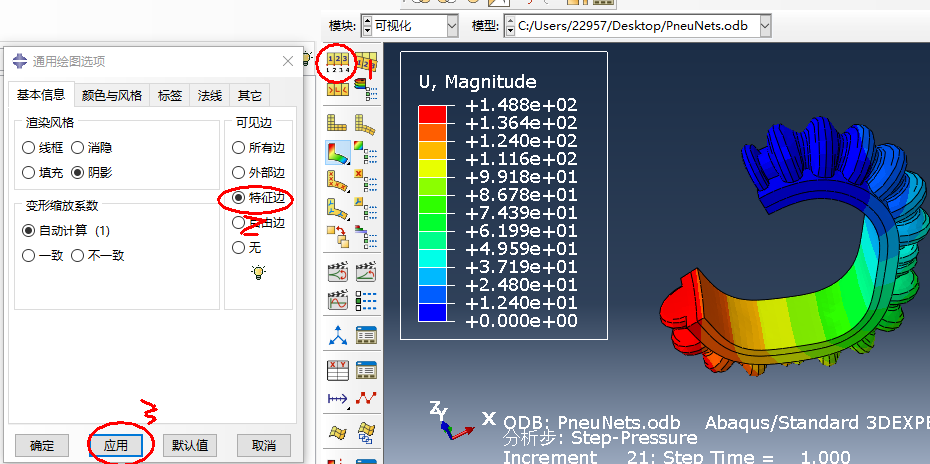Screen dimensions: 930x464
Task: Select the 一致 deformation scale option
Action: 30,255
